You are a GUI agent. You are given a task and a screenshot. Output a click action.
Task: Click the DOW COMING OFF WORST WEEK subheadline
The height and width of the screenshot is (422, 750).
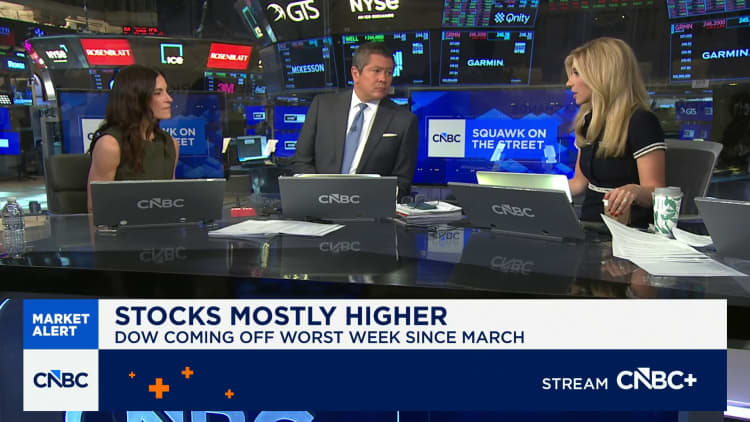click(320, 337)
